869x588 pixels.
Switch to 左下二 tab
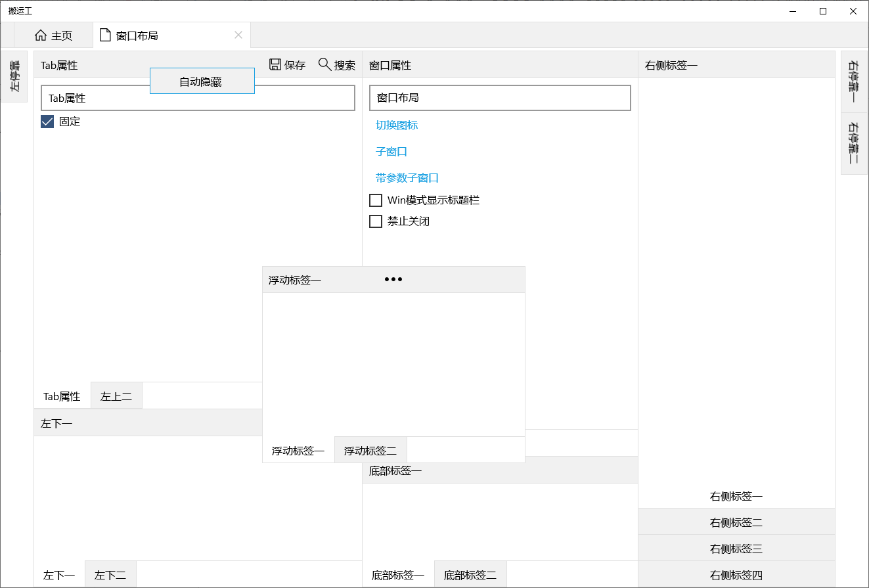coord(110,575)
